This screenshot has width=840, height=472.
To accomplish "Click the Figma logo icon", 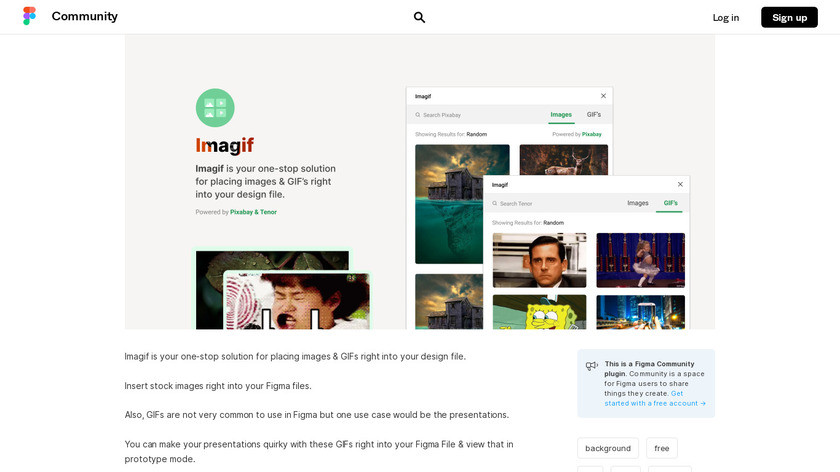I will click(29, 16).
